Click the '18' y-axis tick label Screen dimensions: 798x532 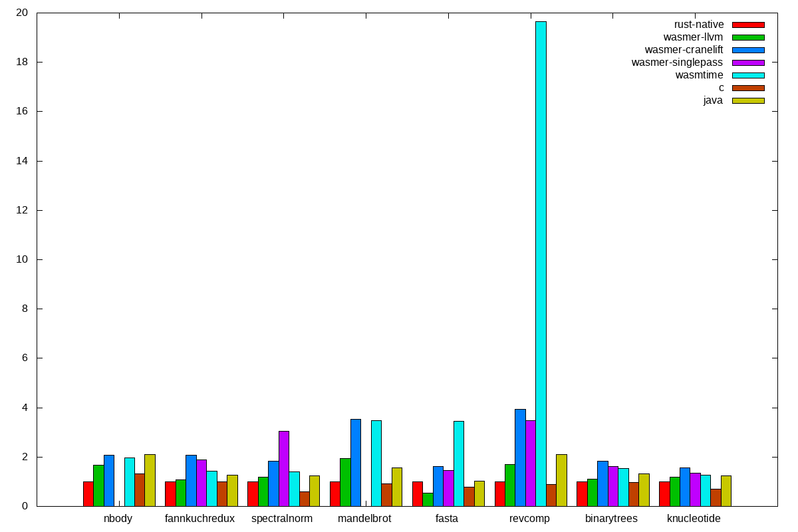click(22, 62)
